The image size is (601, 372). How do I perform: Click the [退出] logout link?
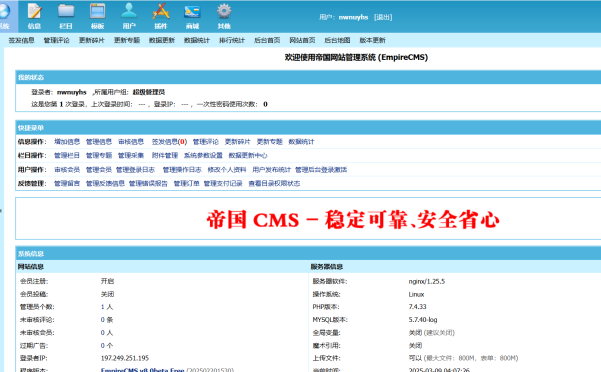pos(383,17)
